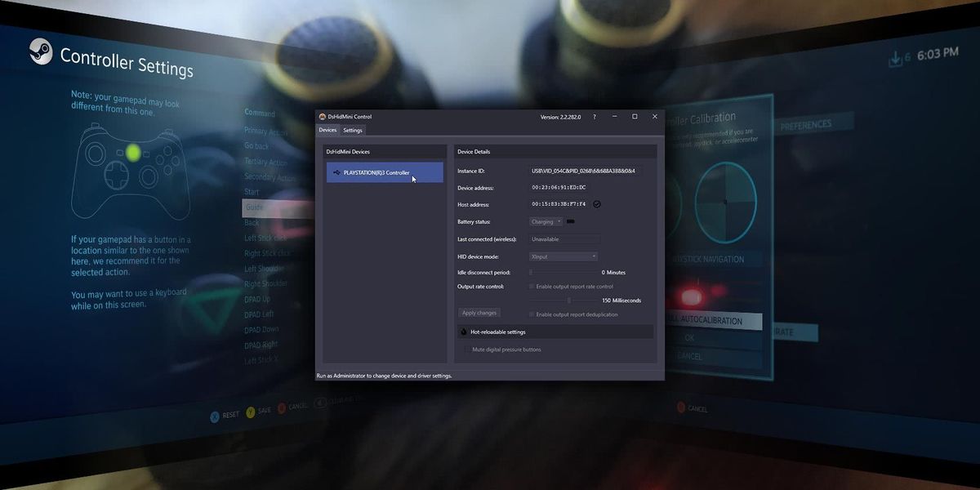Screen dimensions: 980x490
Task: Select the highlighted Guide command in Steam
Action: [278, 207]
